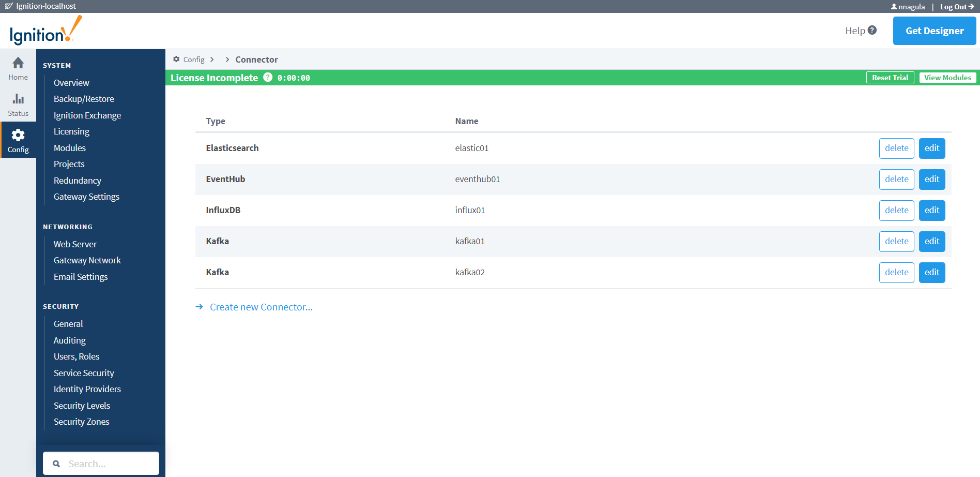This screenshot has width=980, height=477.
Task: Click the Config breadcrumb link
Action: coord(194,59)
